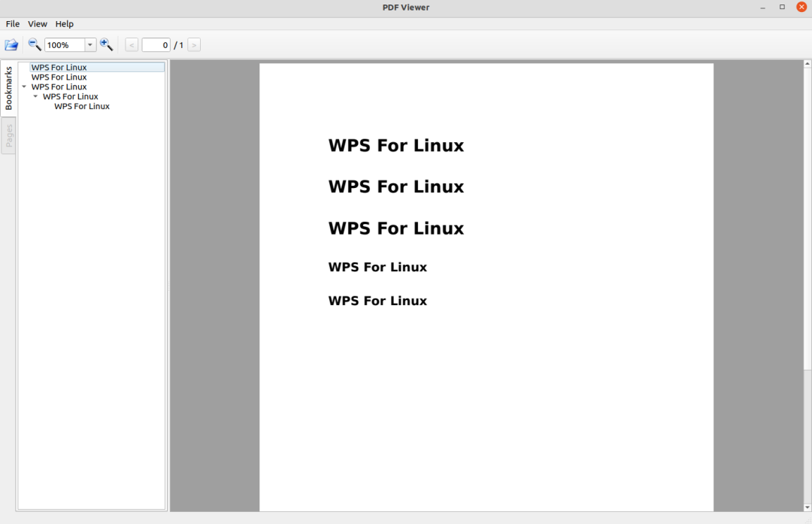
Task: Click the page number input field
Action: coord(156,45)
